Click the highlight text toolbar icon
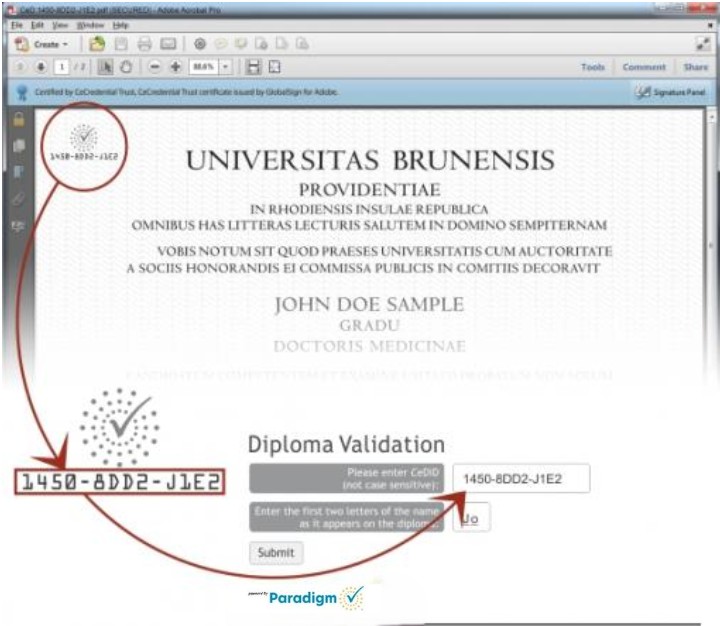 click(241, 44)
